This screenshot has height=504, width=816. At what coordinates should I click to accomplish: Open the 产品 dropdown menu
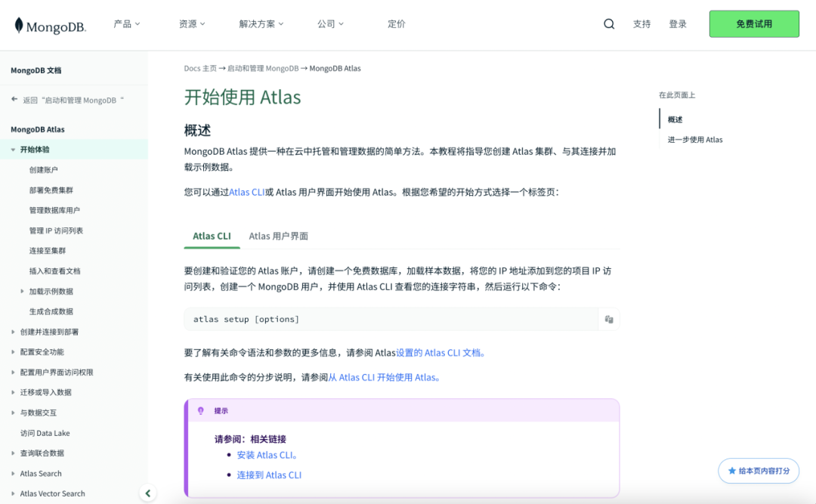tap(126, 24)
